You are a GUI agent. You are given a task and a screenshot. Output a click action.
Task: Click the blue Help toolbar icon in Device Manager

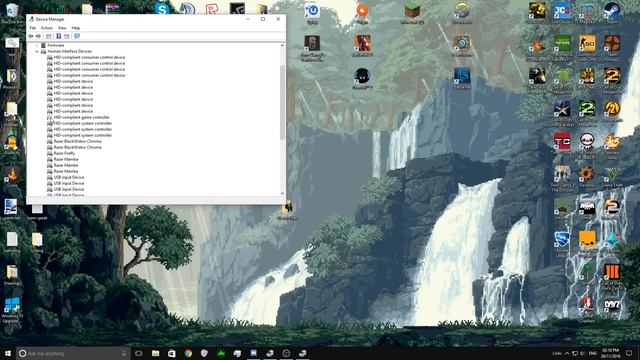point(58,36)
